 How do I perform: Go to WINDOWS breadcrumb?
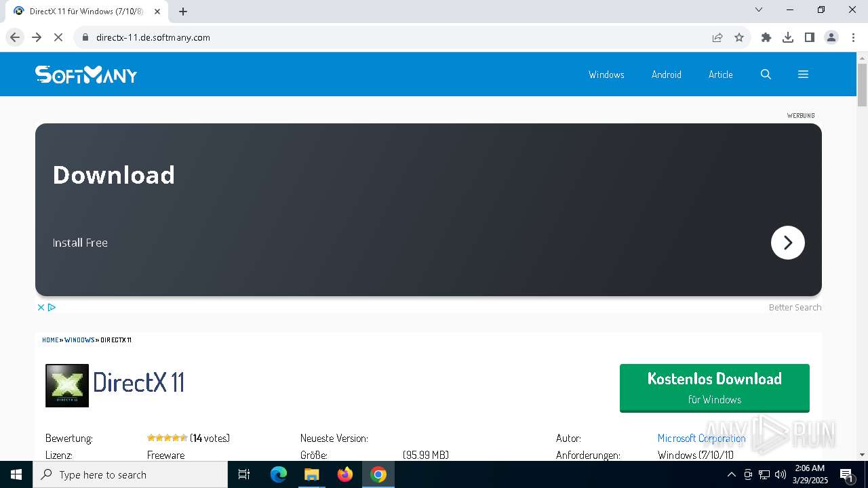pyautogui.click(x=79, y=340)
